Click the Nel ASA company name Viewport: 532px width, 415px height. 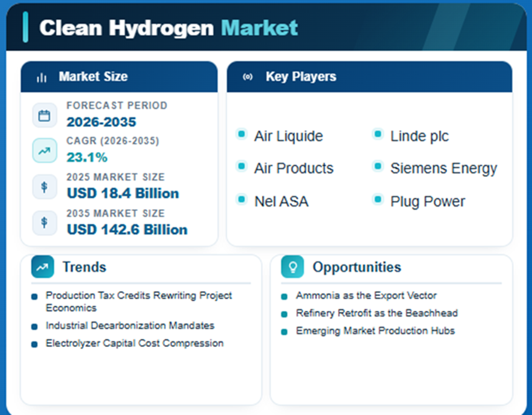pyautogui.click(x=281, y=202)
